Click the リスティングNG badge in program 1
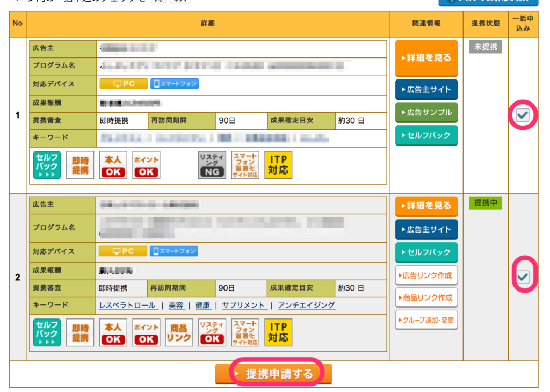The image size is (550, 392). click(x=212, y=165)
